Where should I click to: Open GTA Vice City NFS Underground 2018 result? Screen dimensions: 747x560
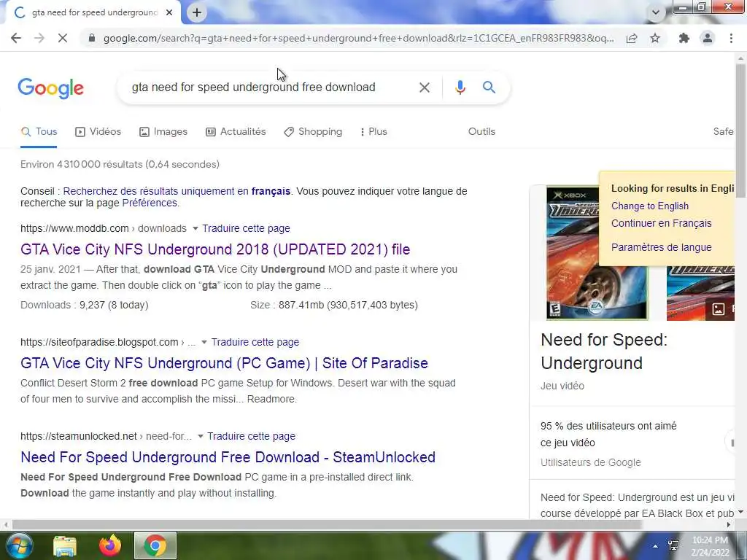pyautogui.click(x=215, y=249)
